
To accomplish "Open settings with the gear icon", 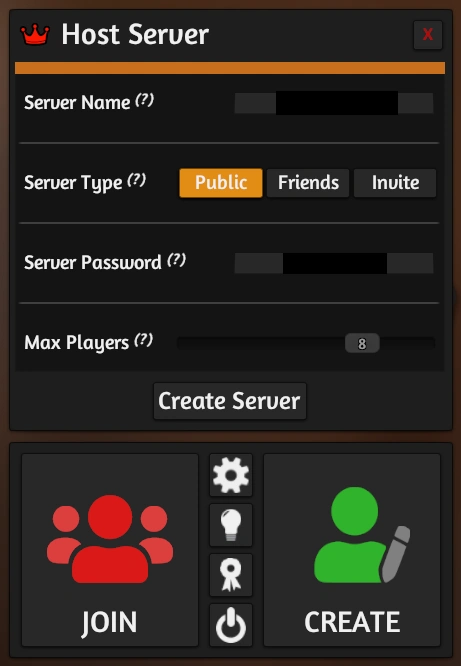I will 231,475.
